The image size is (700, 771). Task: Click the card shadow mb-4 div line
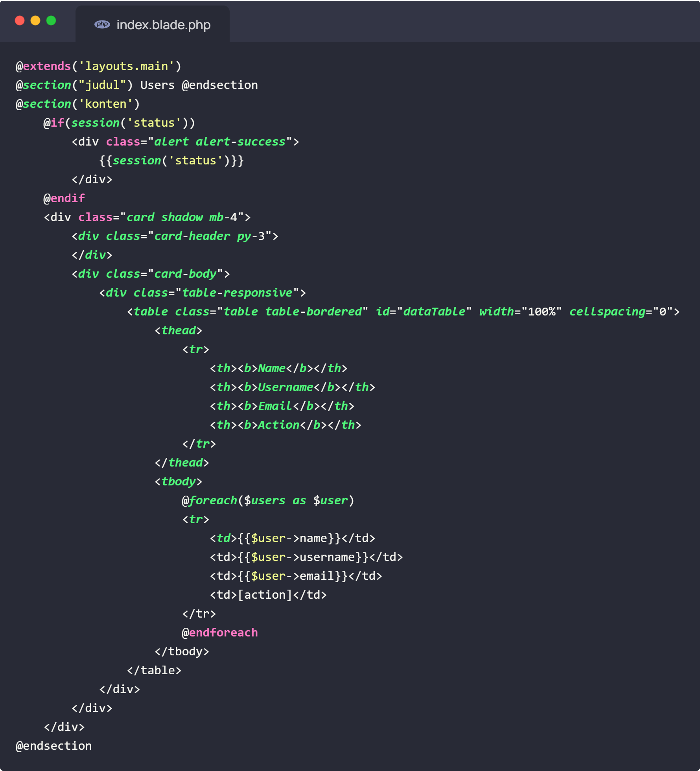click(147, 217)
